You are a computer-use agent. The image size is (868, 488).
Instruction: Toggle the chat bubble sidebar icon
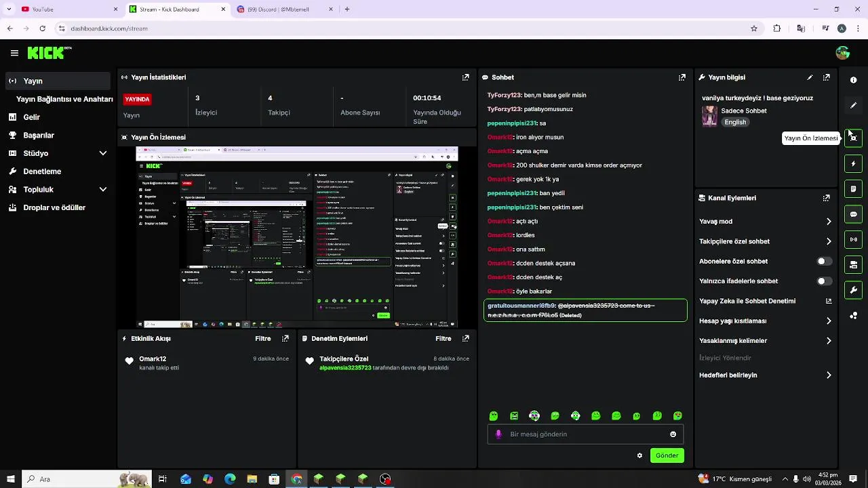(x=853, y=214)
